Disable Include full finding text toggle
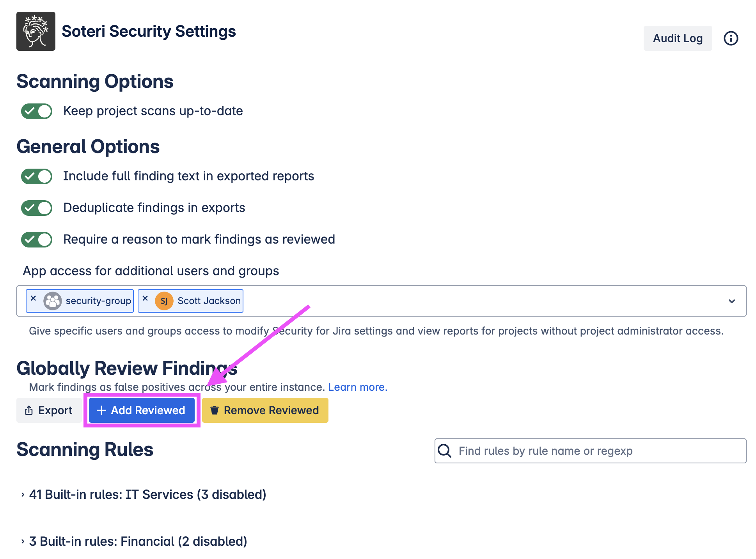The height and width of the screenshot is (559, 756). click(37, 176)
